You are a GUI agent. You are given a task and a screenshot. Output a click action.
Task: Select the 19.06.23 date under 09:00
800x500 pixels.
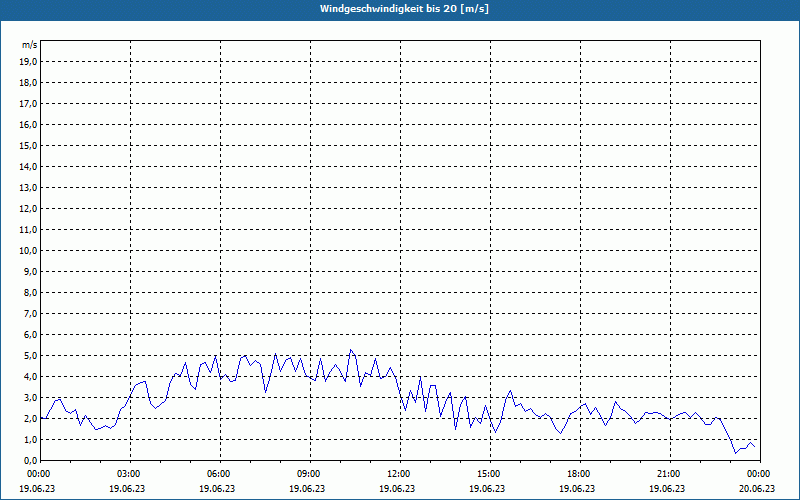tap(307, 488)
